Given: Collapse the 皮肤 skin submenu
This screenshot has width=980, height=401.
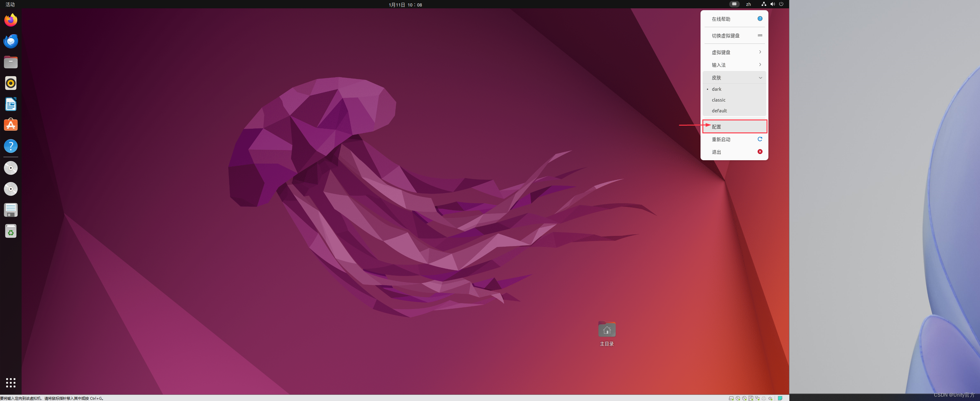Looking at the screenshot, I should [x=734, y=78].
